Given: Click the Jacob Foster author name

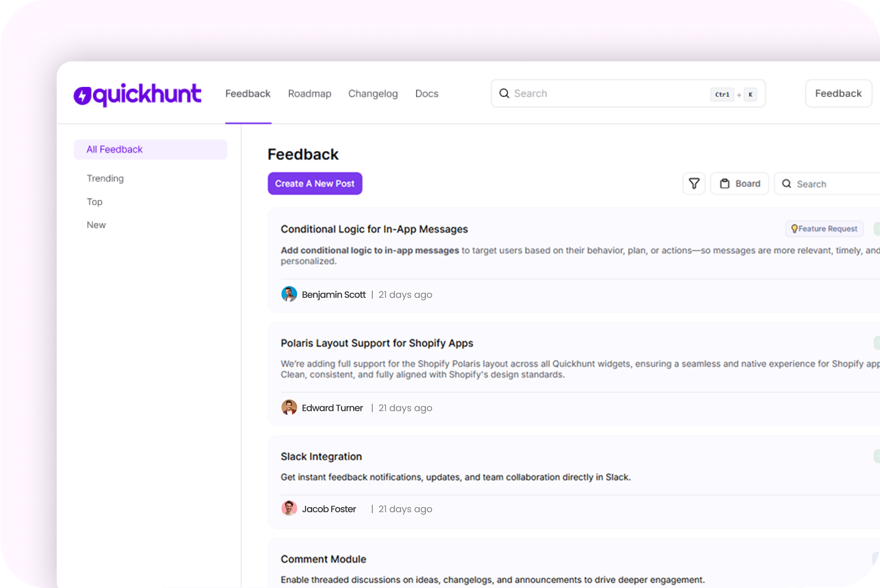Looking at the screenshot, I should [x=329, y=509].
